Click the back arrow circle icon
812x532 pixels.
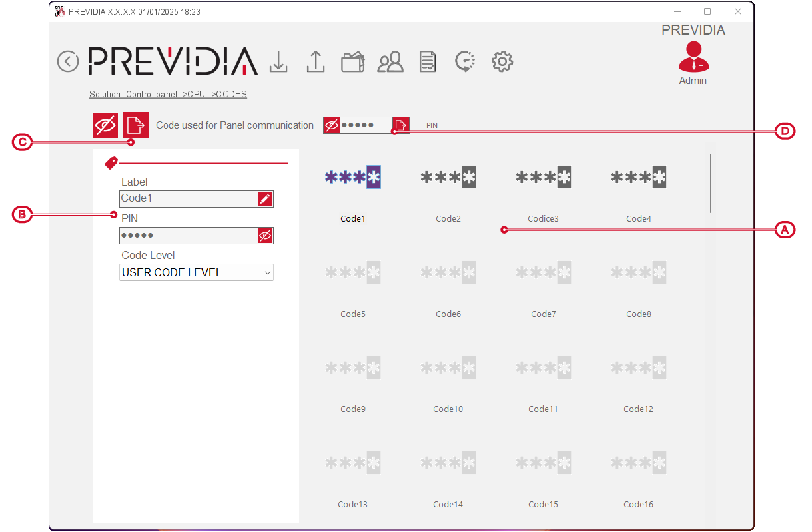point(68,61)
